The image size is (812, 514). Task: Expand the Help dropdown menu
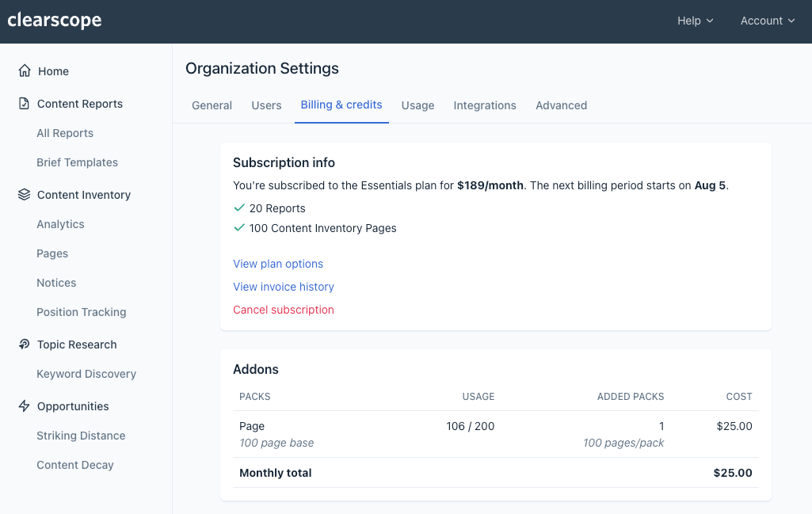695,21
